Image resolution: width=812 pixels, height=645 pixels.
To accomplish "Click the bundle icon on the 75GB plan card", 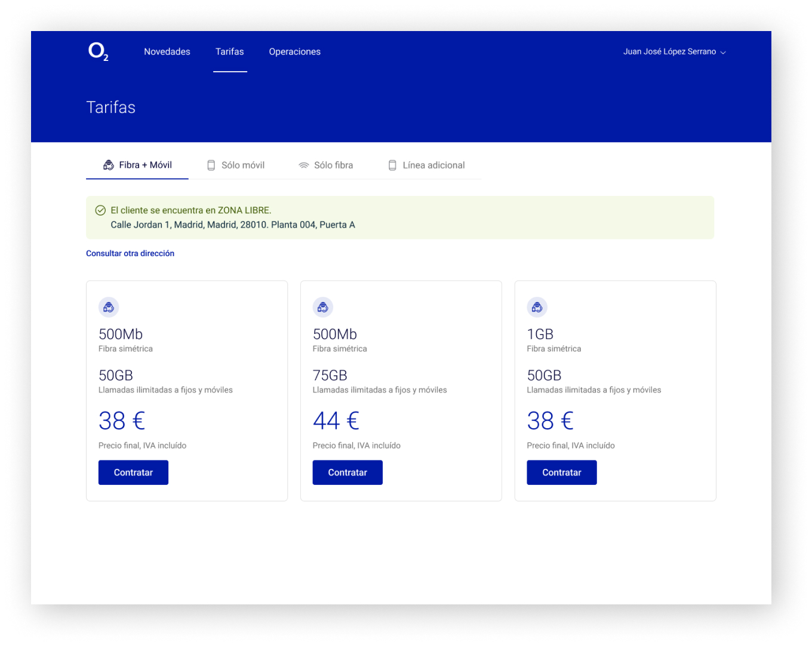I will tap(323, 308).
